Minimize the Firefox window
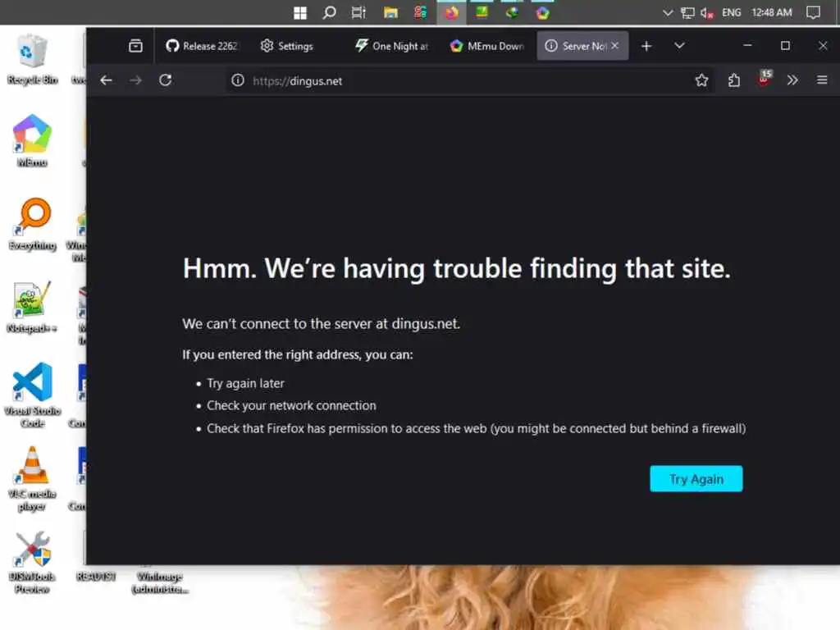This screenshot has height=630, width=840. (747, 46)
